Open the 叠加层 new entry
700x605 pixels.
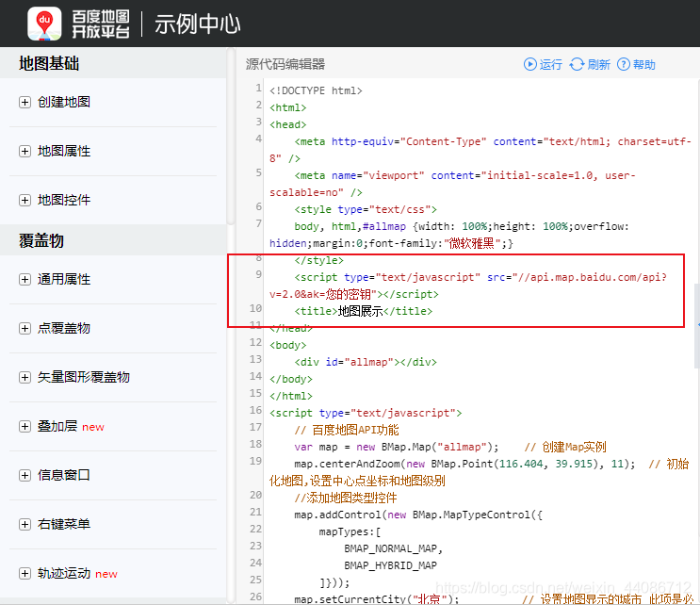click(71, 426)
